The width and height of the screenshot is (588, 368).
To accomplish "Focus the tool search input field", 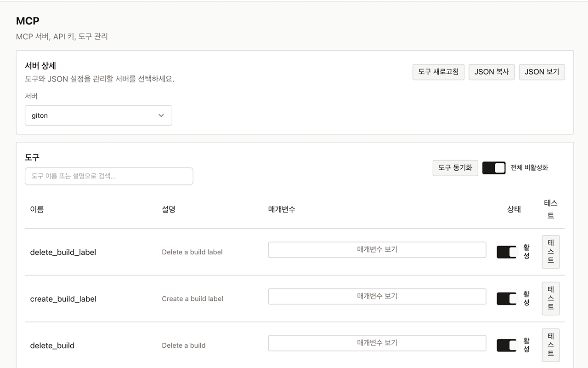I will point(109,176).
